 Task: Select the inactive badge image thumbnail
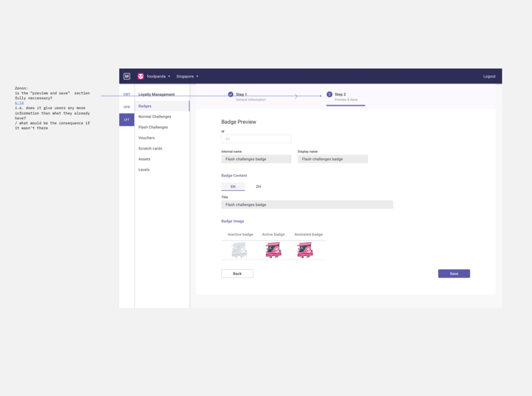click(239, 250)
